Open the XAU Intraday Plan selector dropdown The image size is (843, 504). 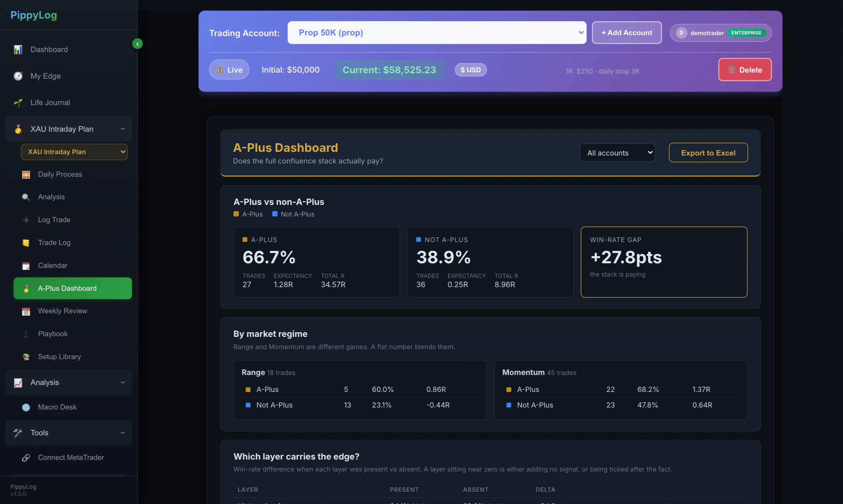pos(74,152)
